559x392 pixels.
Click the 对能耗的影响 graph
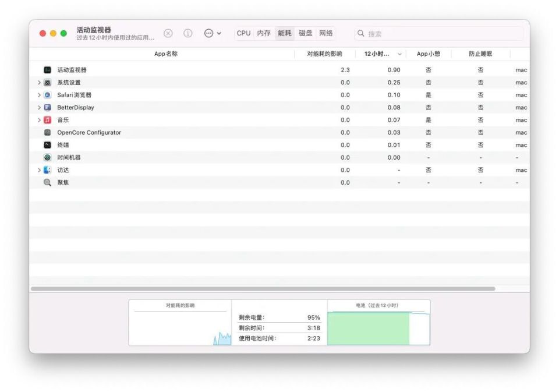click(180, 323)
